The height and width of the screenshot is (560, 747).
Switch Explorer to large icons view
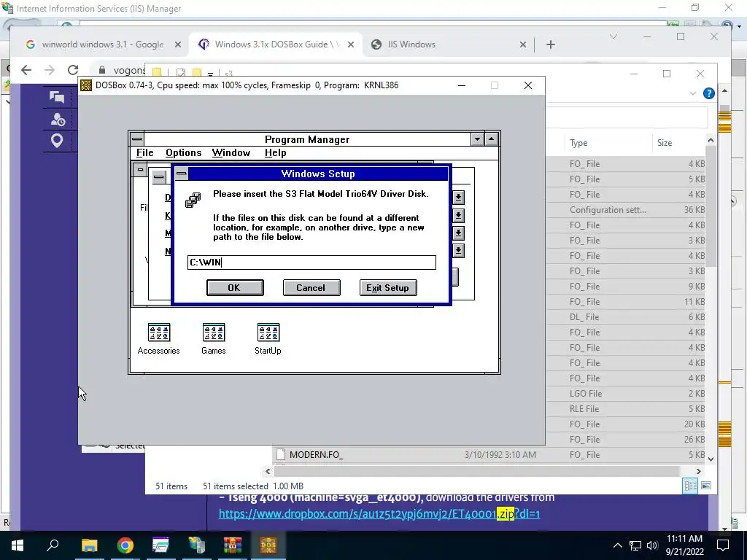point(706,486)
